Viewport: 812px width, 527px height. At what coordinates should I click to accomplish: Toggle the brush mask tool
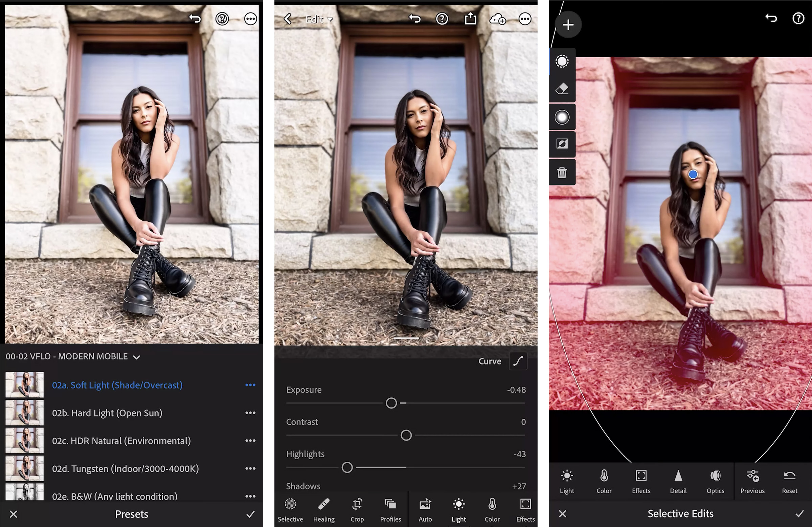562,62
